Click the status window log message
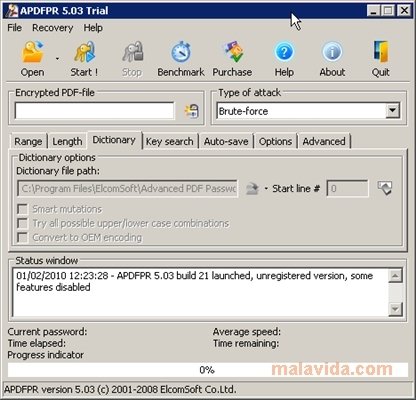This screenshot has height=400, width=416. [194, 281]
